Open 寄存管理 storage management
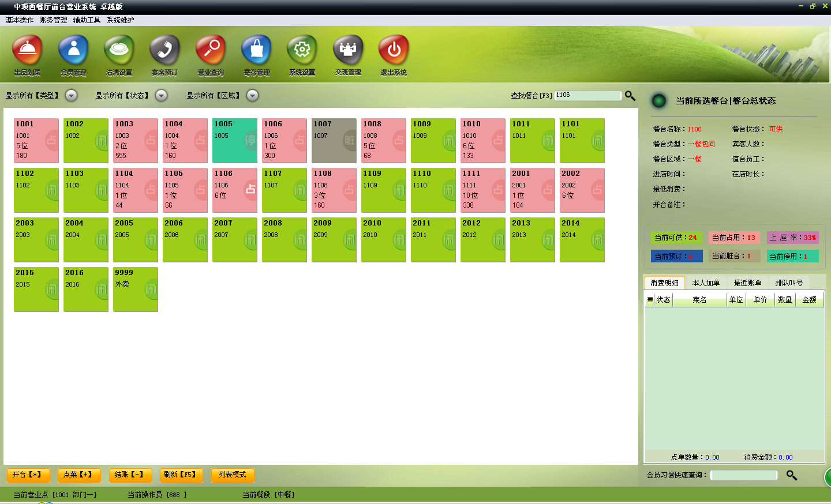831x504 pixels. tap(256, 55)
